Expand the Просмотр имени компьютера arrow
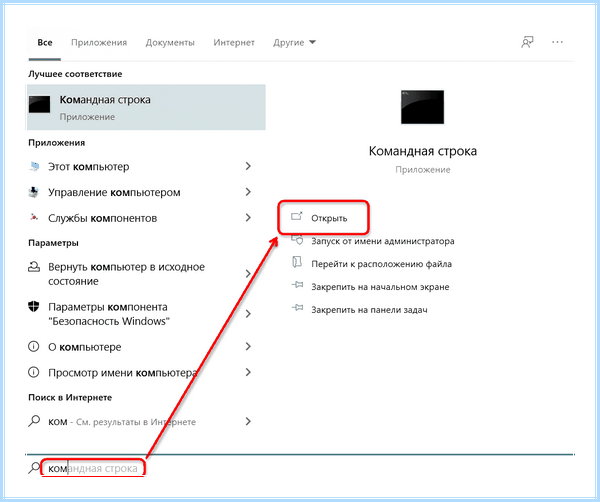The width and height of the screenshot is (600, 502). click(248, 372)
